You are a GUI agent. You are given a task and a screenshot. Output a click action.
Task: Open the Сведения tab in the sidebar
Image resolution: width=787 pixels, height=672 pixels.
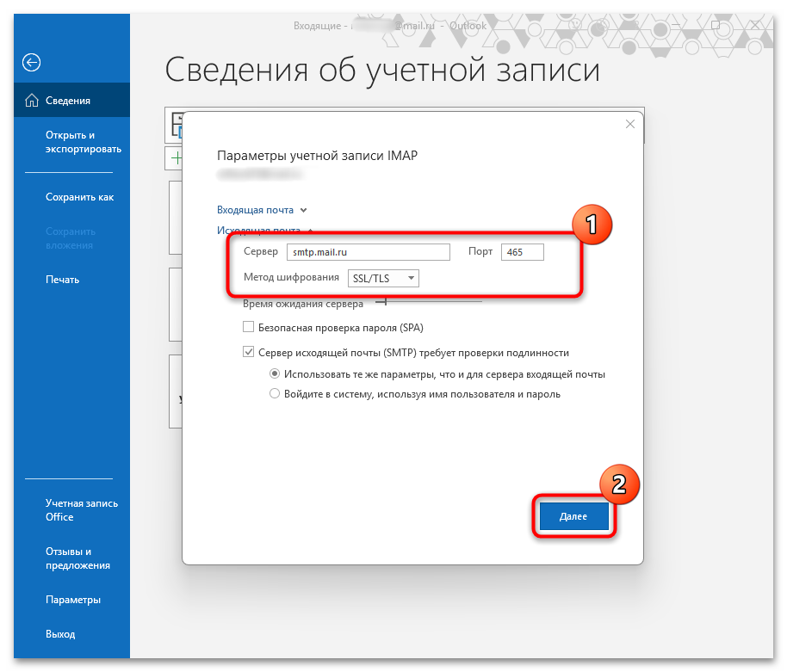click(x=71, y=101)
